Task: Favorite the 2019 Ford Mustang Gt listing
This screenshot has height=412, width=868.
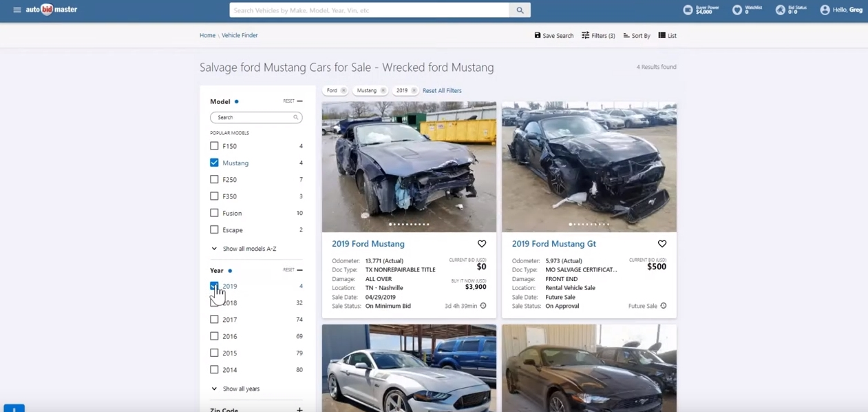Action: click(x=662, y=244)
